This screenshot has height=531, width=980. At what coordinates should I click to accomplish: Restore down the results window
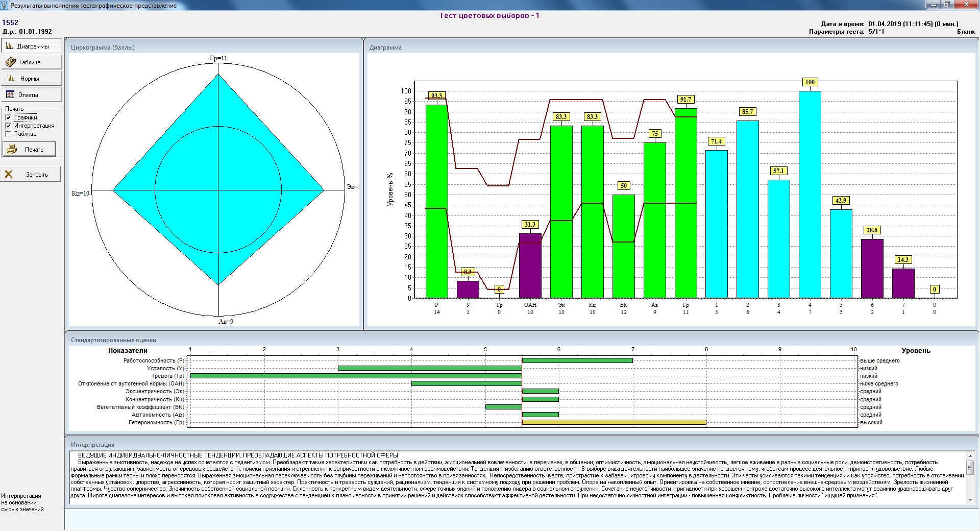click(946, 5)
